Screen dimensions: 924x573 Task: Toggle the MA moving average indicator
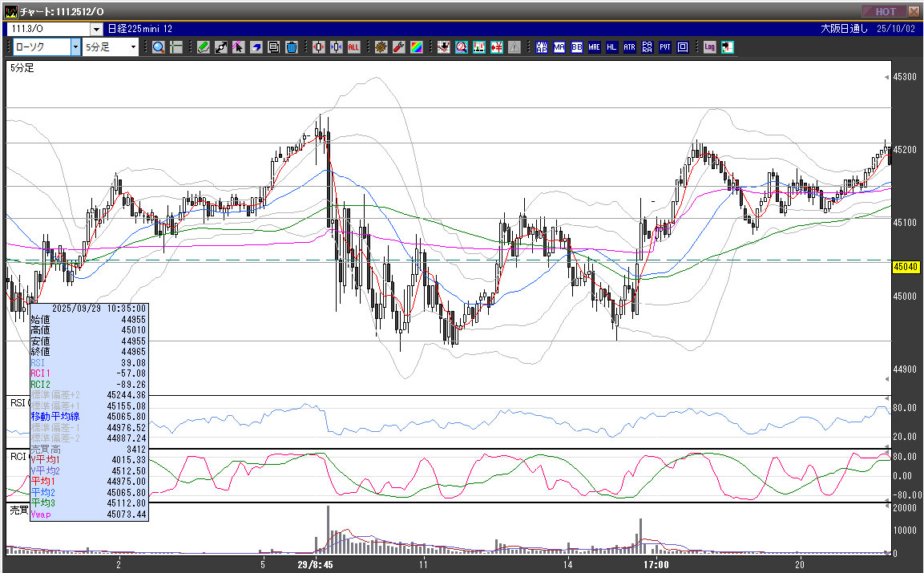pyautogui.click(x=559, y=47)
